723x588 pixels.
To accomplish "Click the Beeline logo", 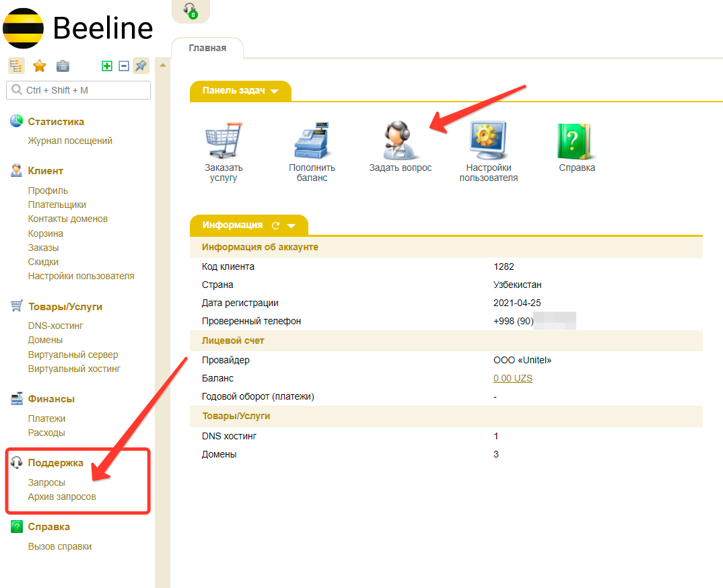I will tap(78, 28).
